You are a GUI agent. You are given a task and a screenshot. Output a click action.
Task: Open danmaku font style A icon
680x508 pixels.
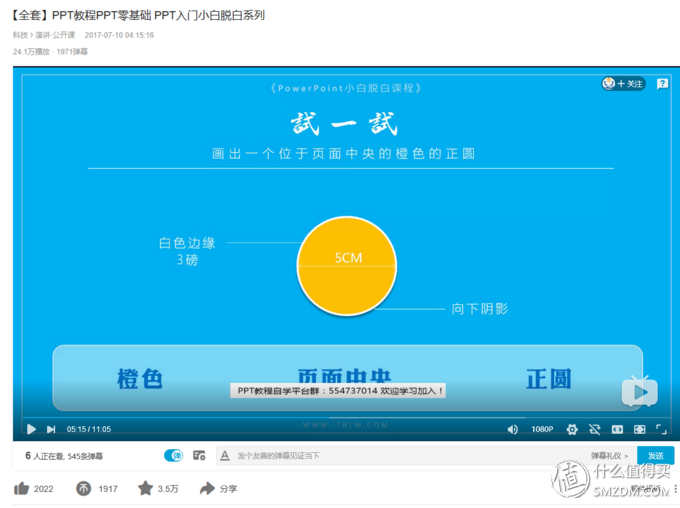click(x=225, y=456)
